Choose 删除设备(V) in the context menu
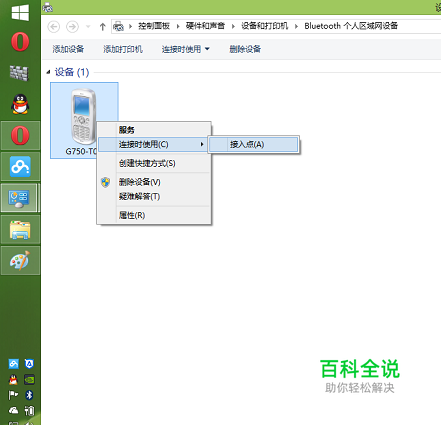Image resolution: width=441 pixels, height=425 pixels. click(154, 182)
